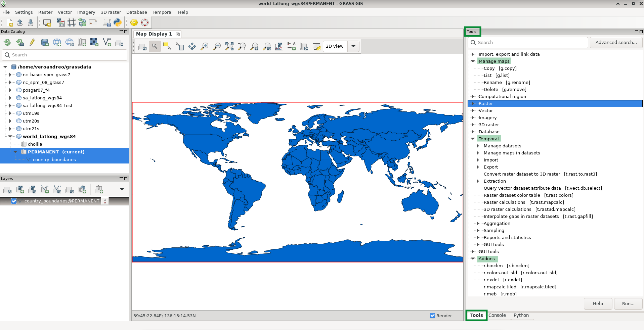Collapse the Addons section in Tools
The width and height of the screenshot is (644, 330).
point(473,258)
